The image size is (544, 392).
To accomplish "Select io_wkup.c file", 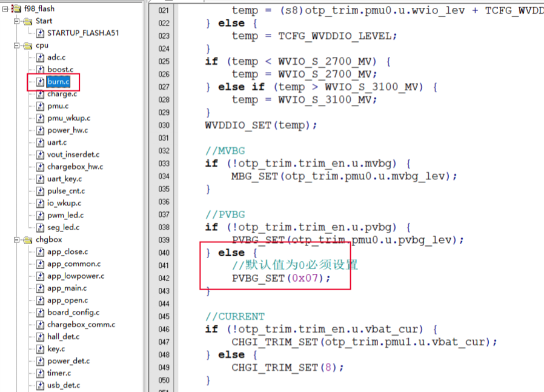I will tap(64, 204).
